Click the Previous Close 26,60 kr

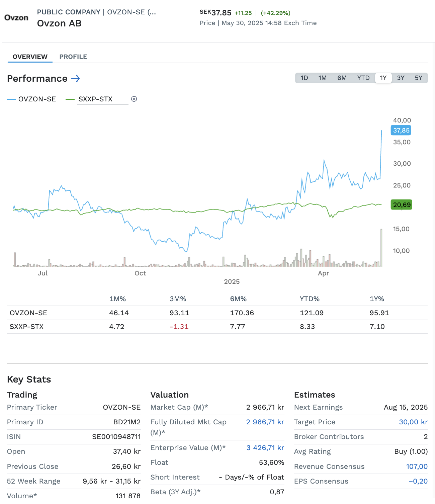tap(126, 467)
